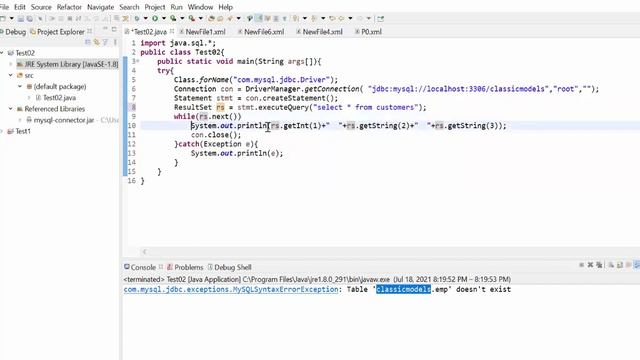Image resolution: width=640 pixels, height=360 pixels.
Task: Click Remove Launch icon in console toolbar
Action: pos(590,265)
